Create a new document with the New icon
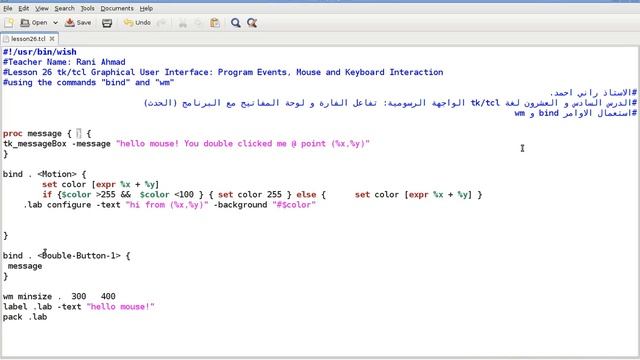This screenshot has height=360, width=640. point(9,23)
